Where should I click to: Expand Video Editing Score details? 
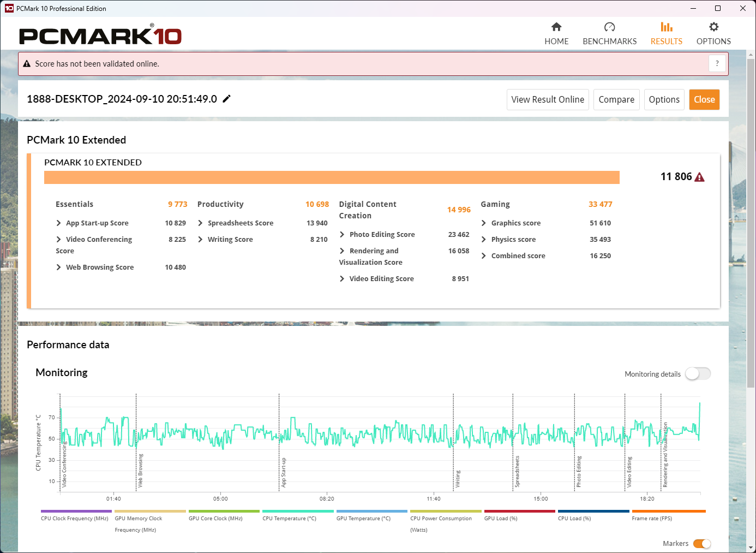pos(343,278)
